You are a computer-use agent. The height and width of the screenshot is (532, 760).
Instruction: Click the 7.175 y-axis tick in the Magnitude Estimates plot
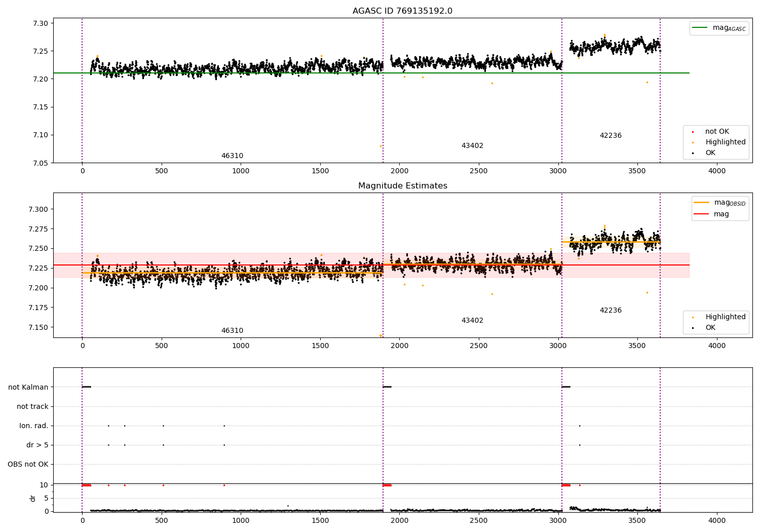point(39,308)
